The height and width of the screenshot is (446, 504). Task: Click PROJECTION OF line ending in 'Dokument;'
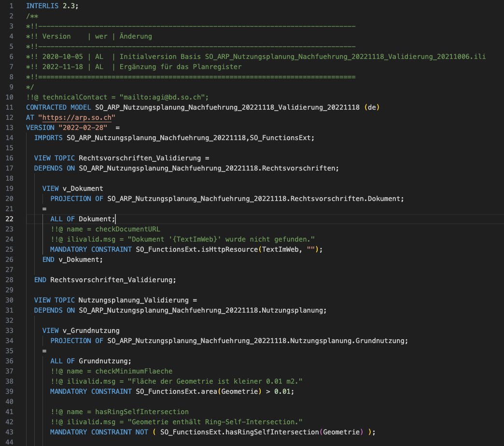click(227, 199)
